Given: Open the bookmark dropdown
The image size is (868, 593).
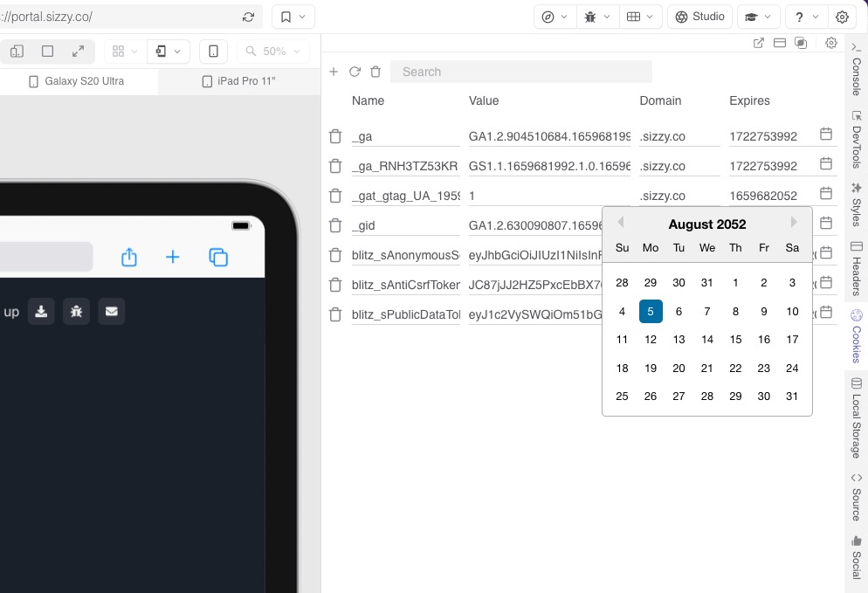Looking at the screenshot, I should (293, 17).
